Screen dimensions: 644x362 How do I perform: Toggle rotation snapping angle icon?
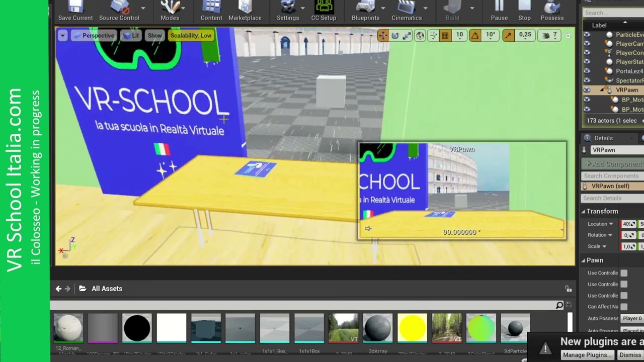coord(475,35)
